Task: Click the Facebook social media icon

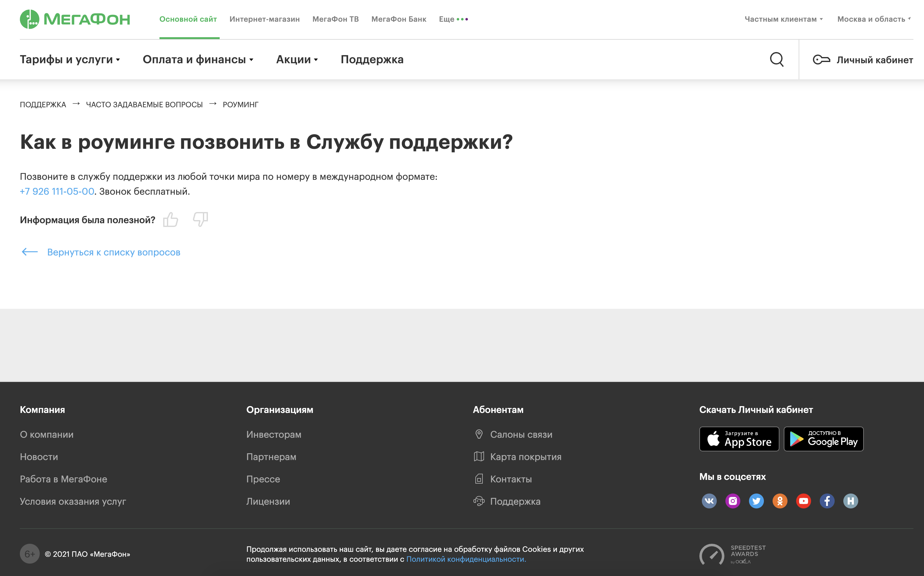Action: pyautogui.click(x=826, y=501)
